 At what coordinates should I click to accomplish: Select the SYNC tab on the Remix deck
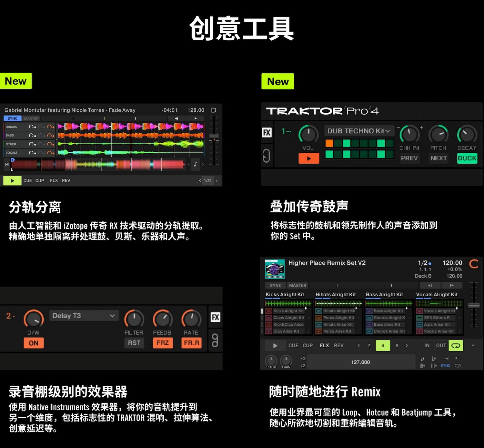(x=275, y=285)
